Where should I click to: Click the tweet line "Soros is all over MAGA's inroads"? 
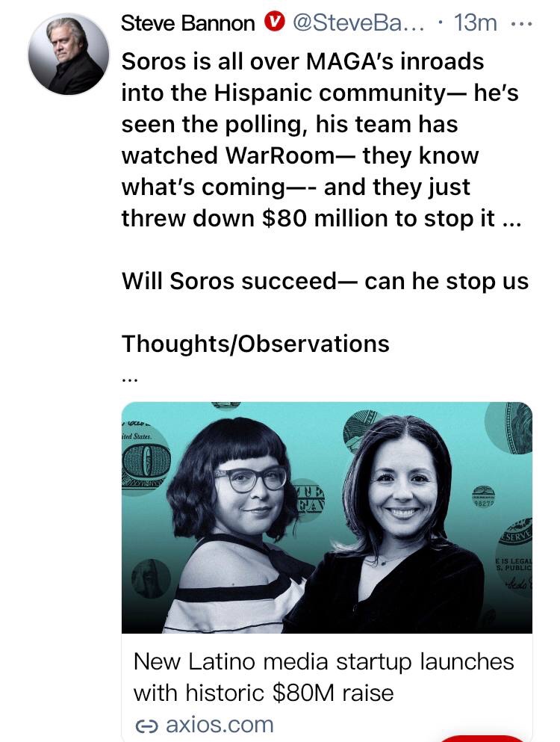pos(302,61)
